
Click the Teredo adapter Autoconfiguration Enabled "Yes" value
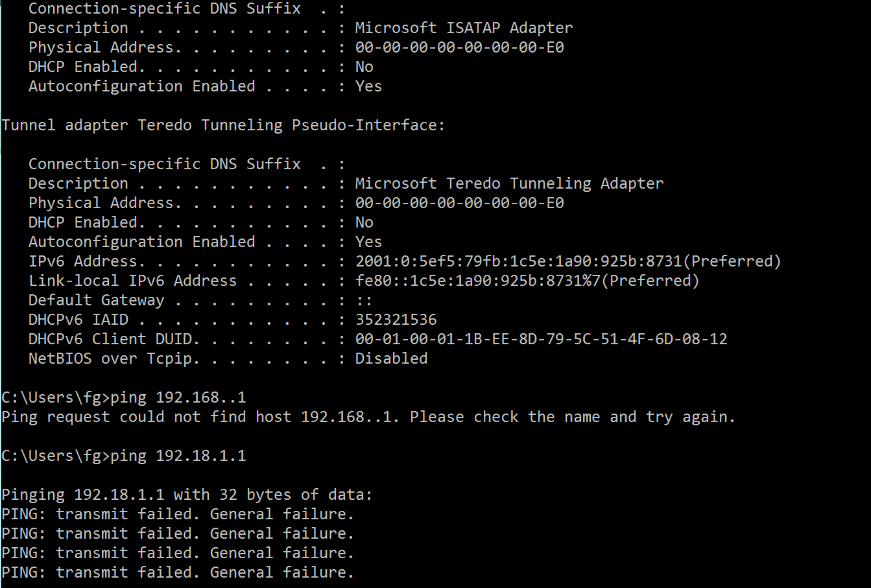pos(368,242)
